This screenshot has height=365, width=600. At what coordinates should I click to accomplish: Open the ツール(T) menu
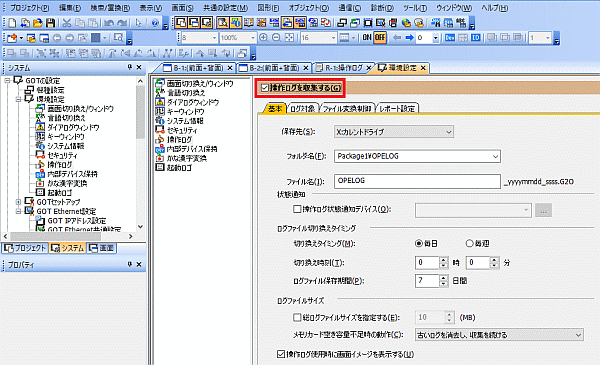point(415,8)
